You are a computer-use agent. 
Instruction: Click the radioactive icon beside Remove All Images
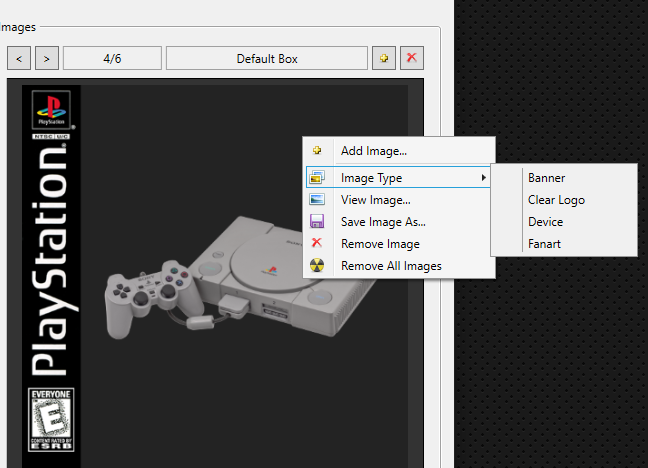(x=317, y=265)
